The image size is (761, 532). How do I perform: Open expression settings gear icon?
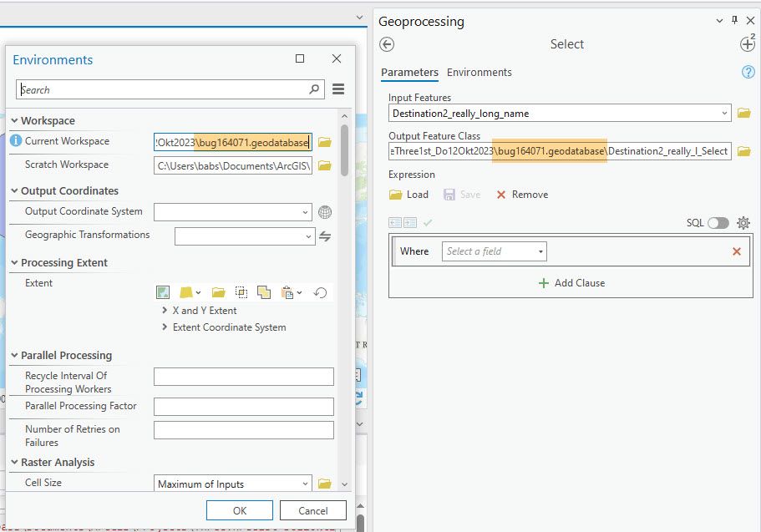743,223
